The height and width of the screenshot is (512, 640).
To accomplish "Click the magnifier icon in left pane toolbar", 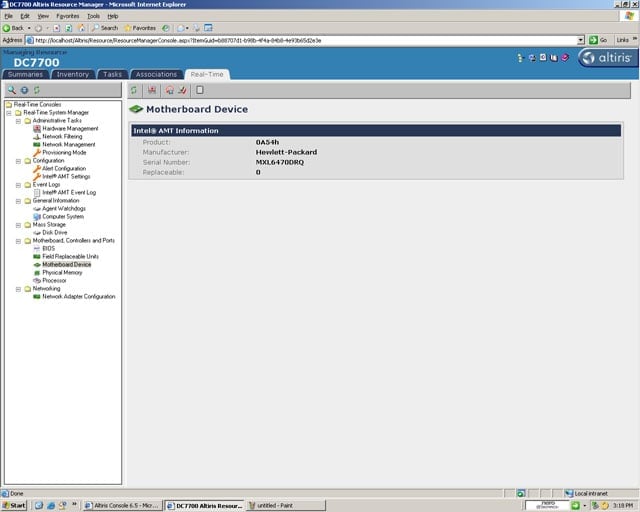I will (x=12, y=90).
